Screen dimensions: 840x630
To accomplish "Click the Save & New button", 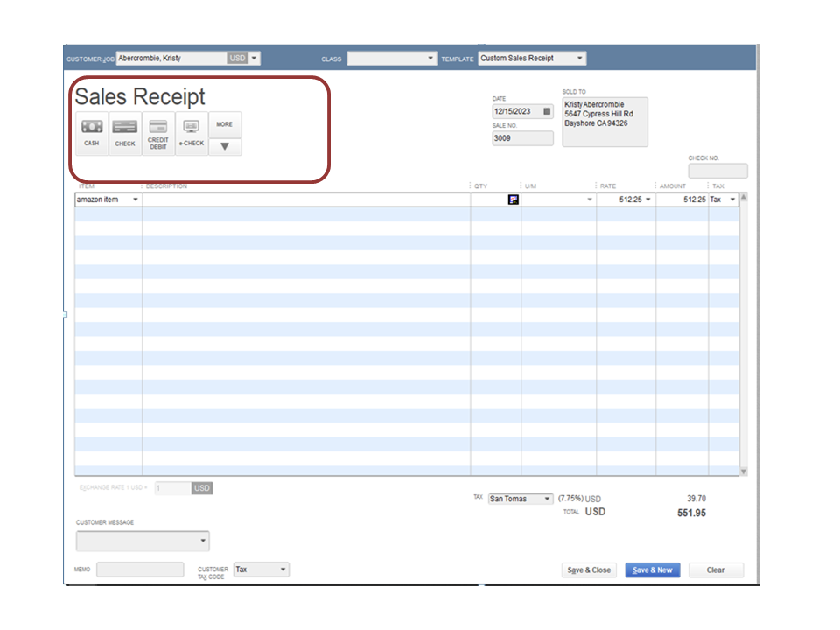I will 653,570.
